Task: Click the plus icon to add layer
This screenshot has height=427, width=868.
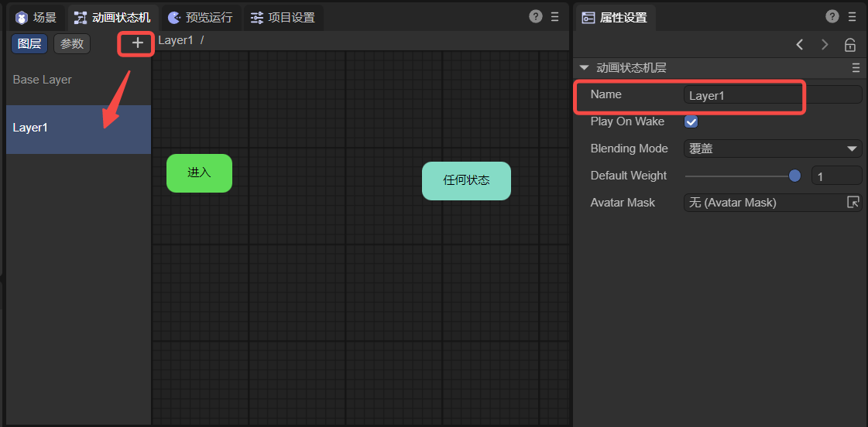Action: 137,43
